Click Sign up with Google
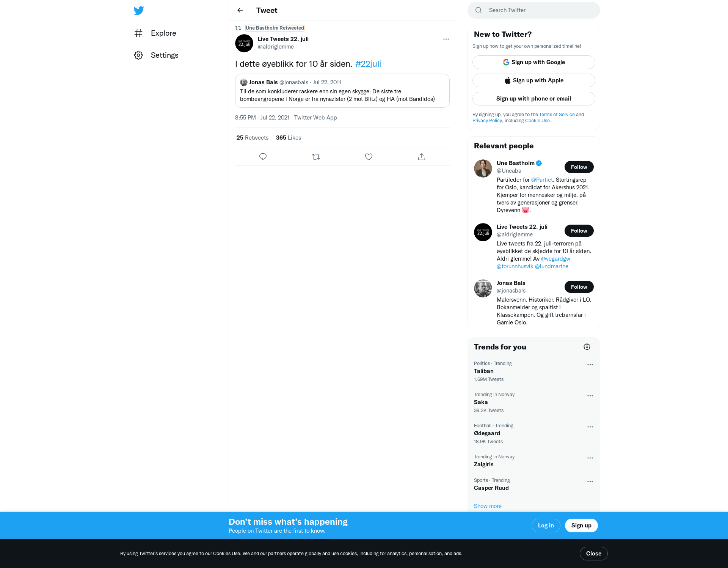The height and width of the screenshot is (568, 728). pyautogui.click(x=533, y=62)
